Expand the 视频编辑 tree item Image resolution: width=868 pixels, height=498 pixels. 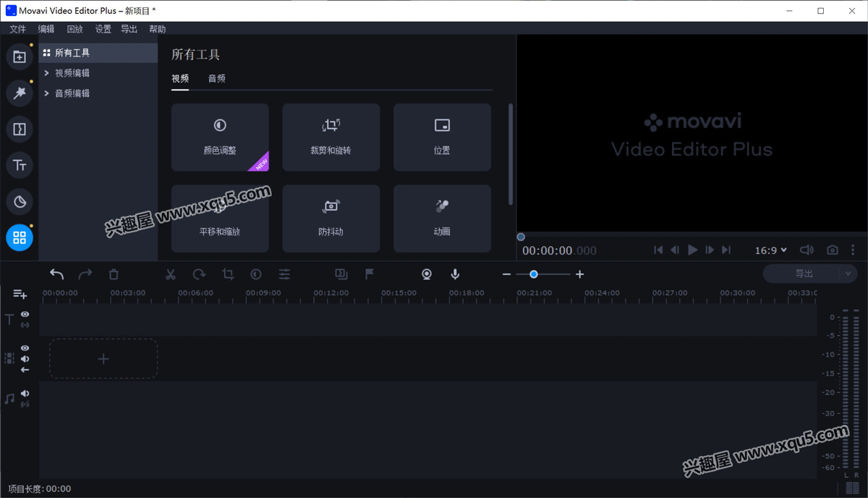pyautogui.click(x=47, y=73)
